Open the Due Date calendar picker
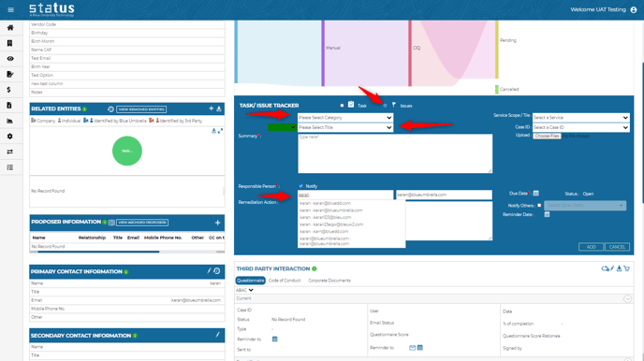Viewport: 644px width, 361px height. pyautogui.click(x=536, y=194)
